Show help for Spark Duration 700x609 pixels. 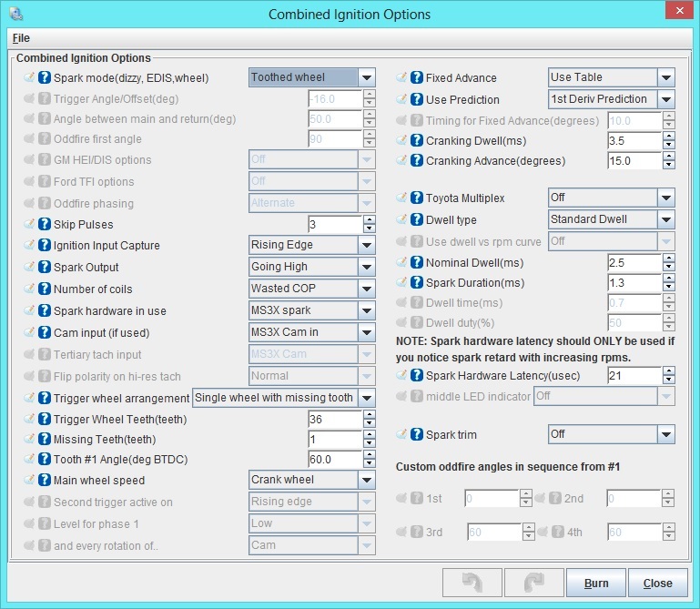point(417,282)
